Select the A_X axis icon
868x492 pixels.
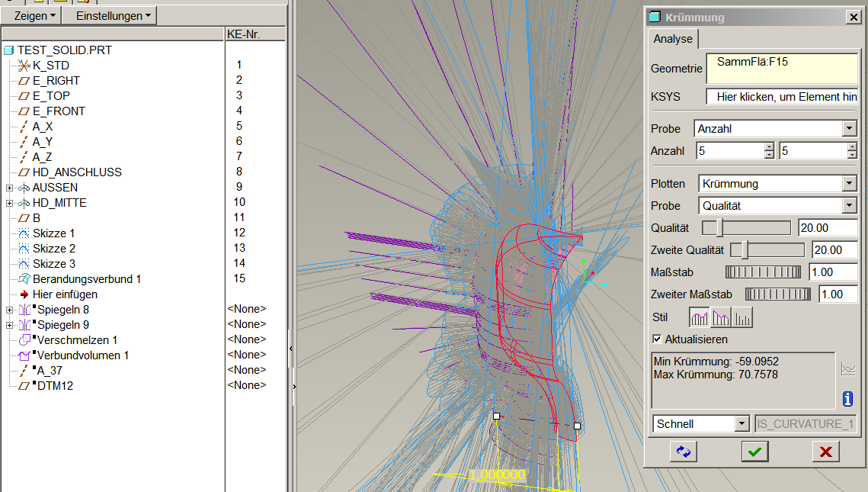(x=24, y=127)
